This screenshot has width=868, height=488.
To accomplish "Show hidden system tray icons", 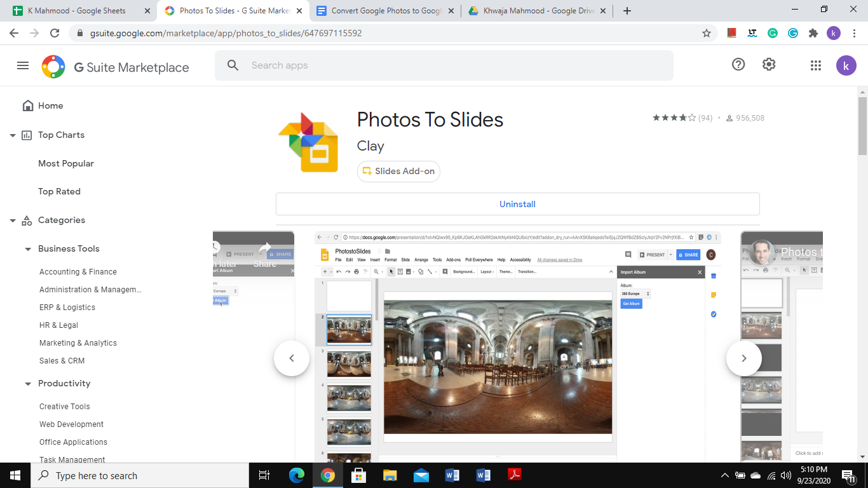I will click(x=724, y=475).
